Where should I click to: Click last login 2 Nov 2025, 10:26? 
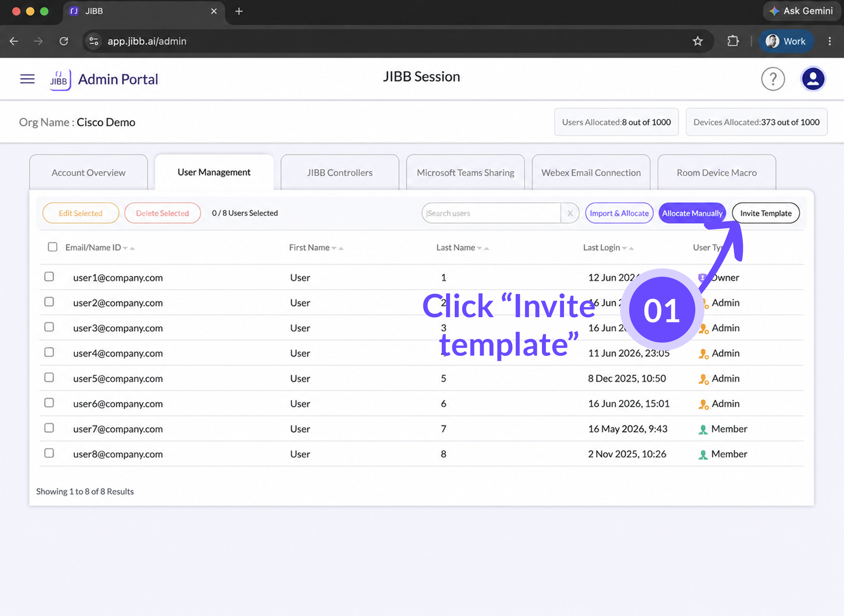[627, 454]
